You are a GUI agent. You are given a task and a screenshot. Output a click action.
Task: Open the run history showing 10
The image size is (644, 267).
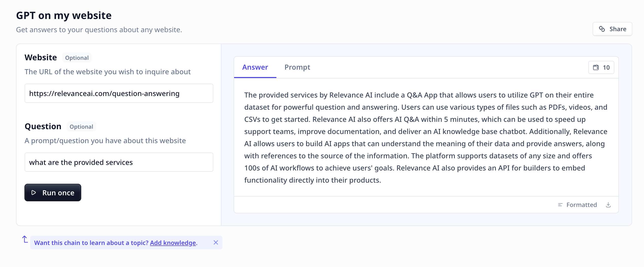pyautogui.click(x=601, y=67)
